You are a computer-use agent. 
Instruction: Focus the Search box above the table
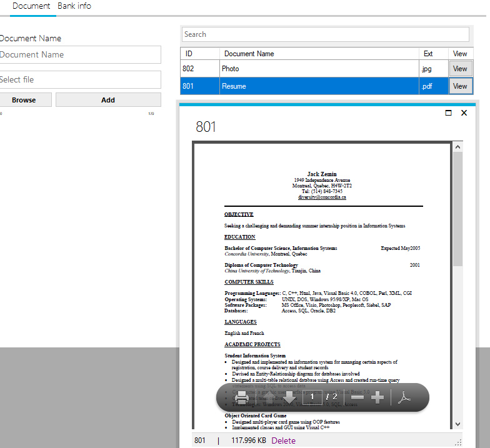(325, 34)
